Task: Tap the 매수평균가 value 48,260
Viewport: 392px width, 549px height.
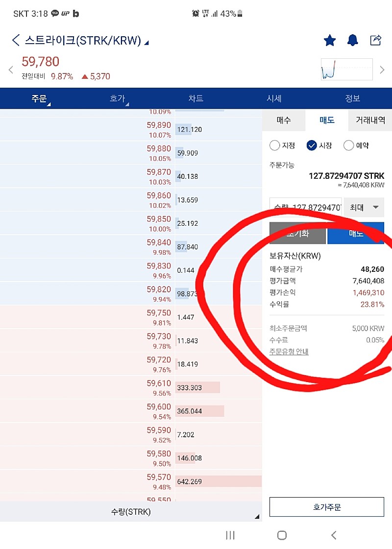Action: (372, 269)
